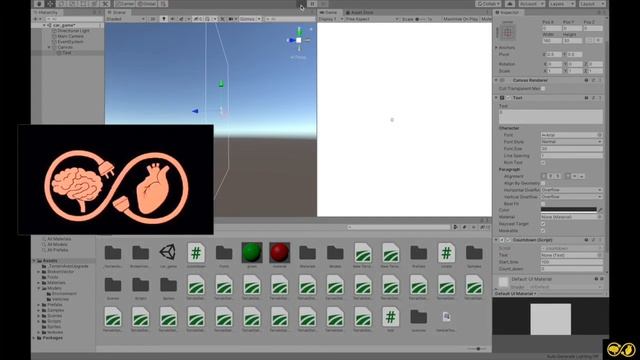Click the Pause button in the toolbar
The image size is (640, 360).
pos(312,4)
